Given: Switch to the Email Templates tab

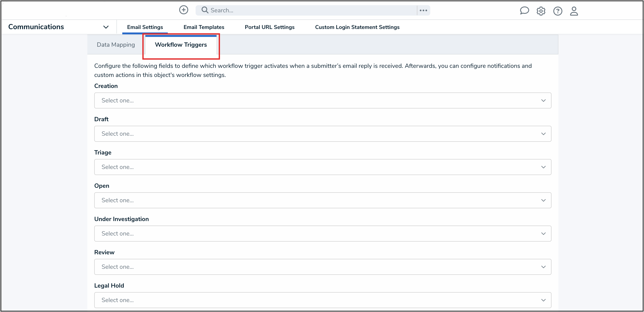Looking at the screenshot, I should pos(204,27).
